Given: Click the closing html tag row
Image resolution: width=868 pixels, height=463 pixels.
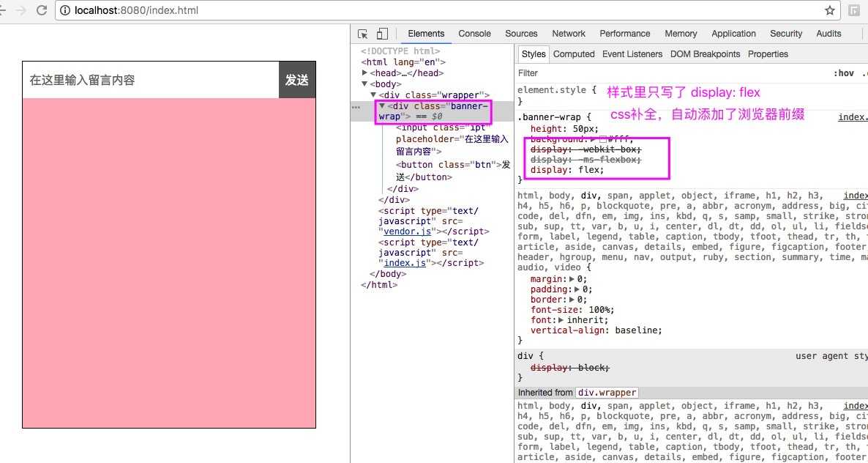Looking at the screenshot, I should 379,285.
